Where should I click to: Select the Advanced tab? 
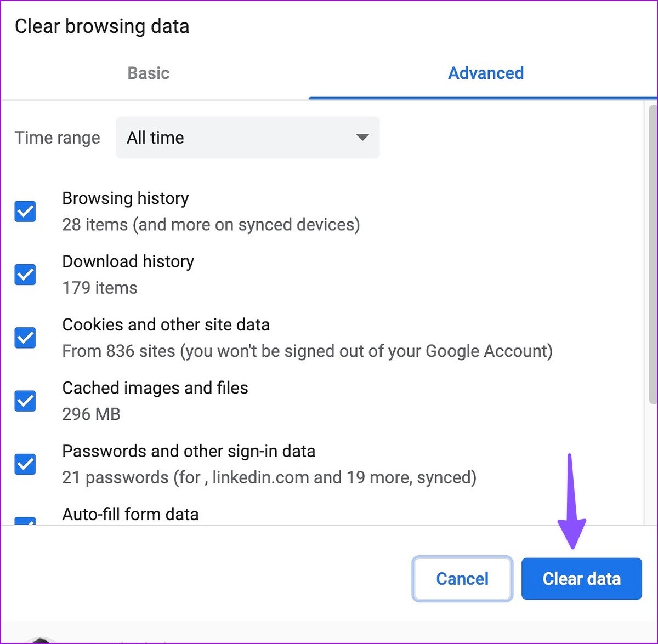pyautogui.click(x=485, y=73)
